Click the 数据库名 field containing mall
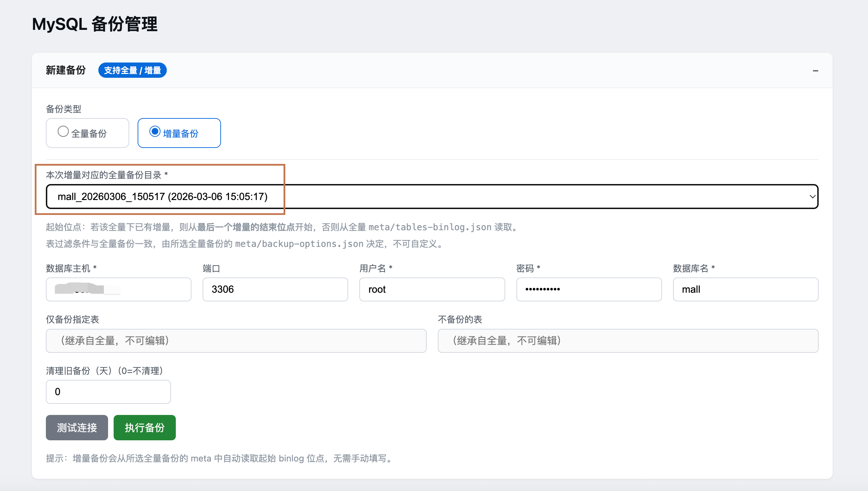The image size is (868, 491). point(745,289)
